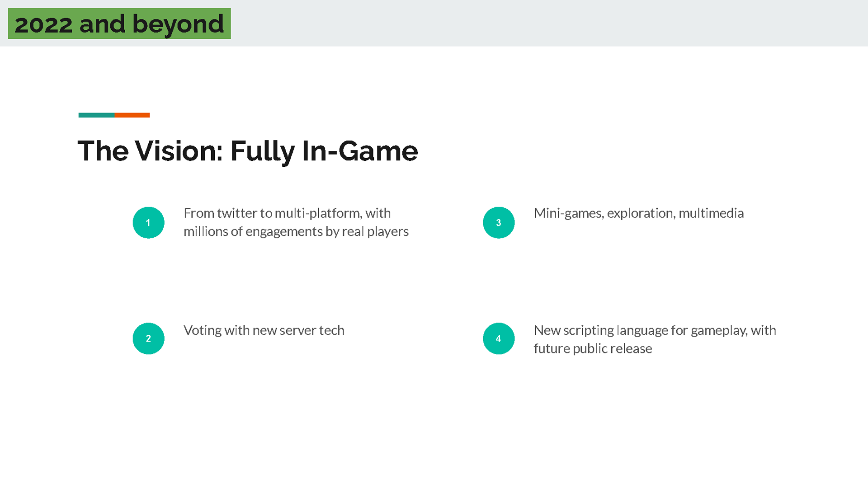Click the word 'twitter' in item one
The height and width of the screenshot is (488, 868).
pos(237,213)
